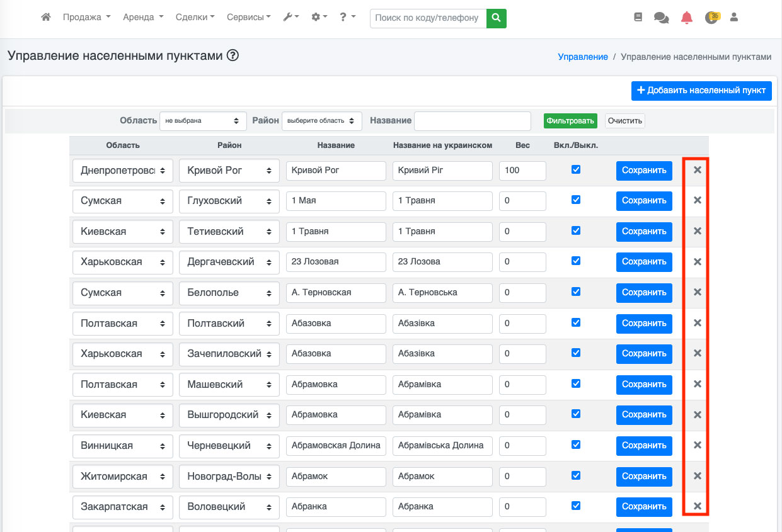
Task: Open the Область filter dropdown
Action: 203,121
